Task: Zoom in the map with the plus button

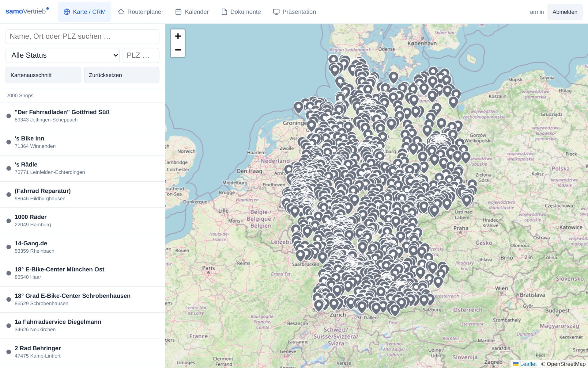Action: pyautogui.click(x=178, y=36)
